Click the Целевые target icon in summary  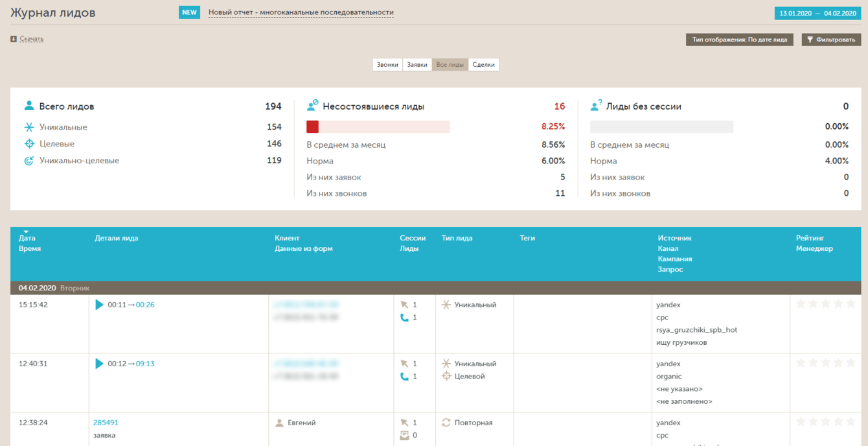click(29, 144)
